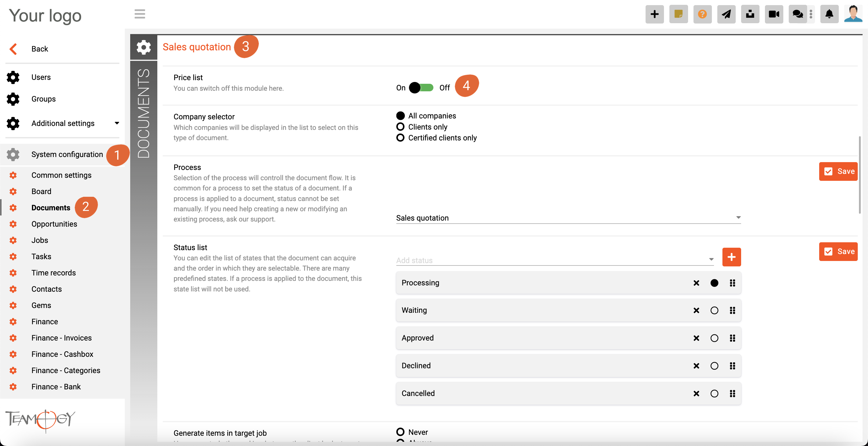Screen dimensions: 868x446
Task: Open the sticky note icon
Action: (x=678, y=14)
